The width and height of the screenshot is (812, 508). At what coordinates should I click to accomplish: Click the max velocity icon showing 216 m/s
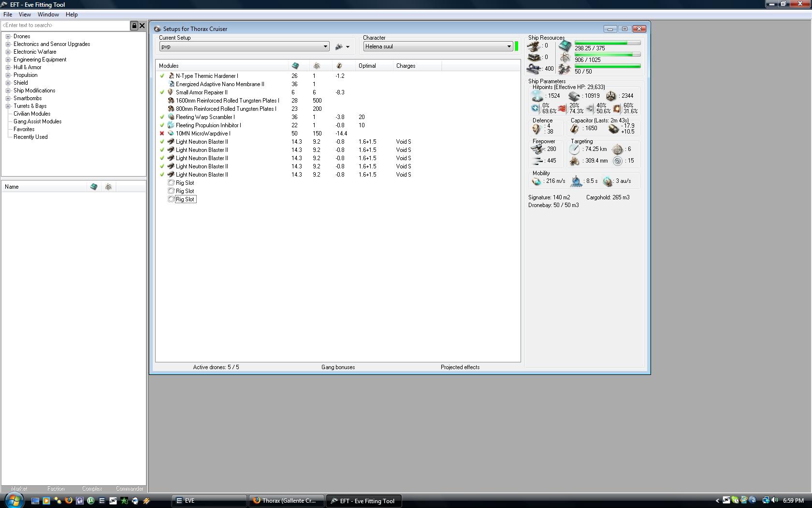[x=536, y=181]
